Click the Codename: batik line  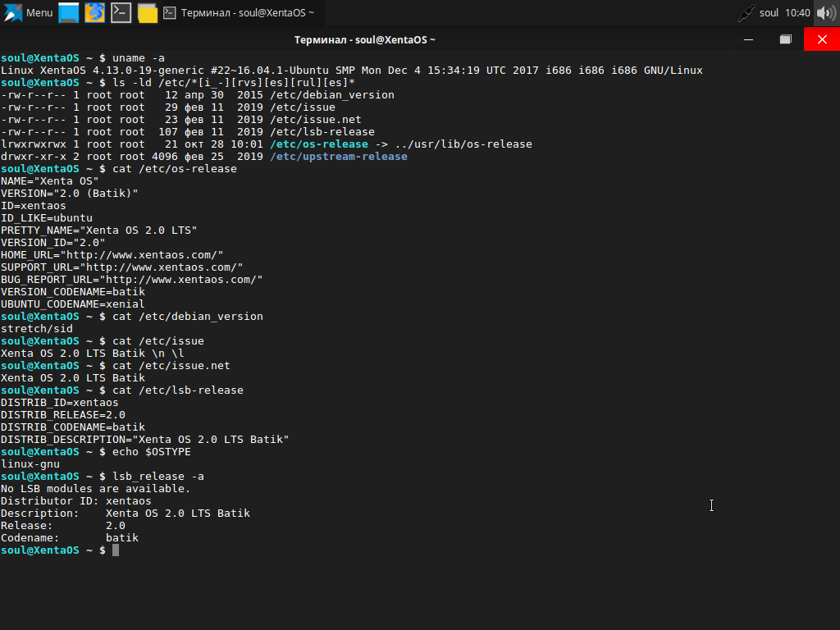[70, 538]
